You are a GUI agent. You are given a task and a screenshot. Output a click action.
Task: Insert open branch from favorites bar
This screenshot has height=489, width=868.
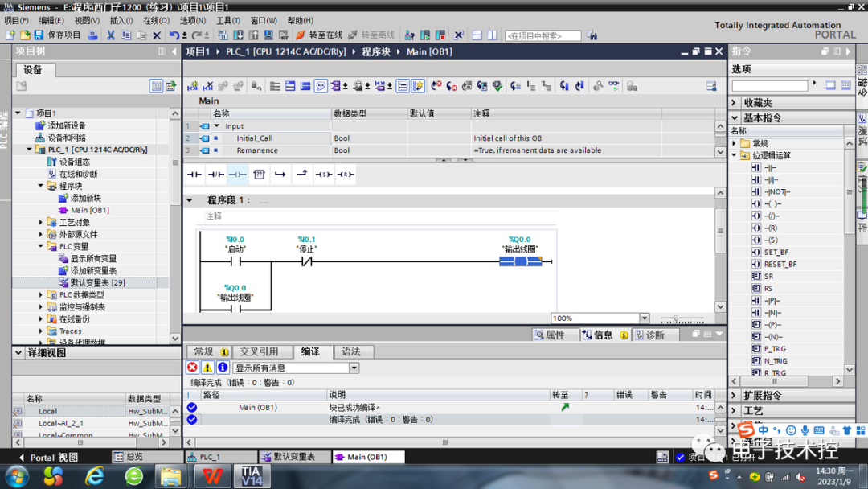point(280,175)
